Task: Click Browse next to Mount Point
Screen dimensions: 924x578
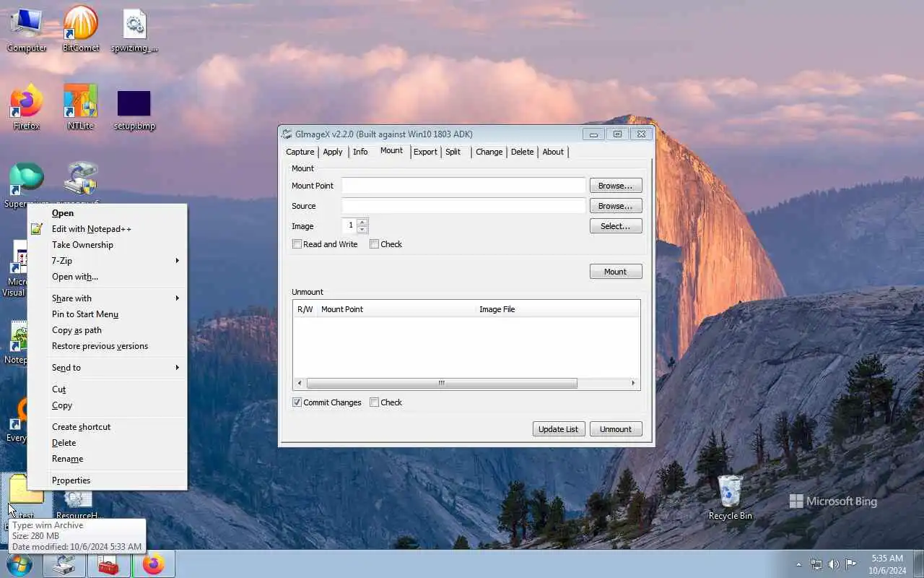Action: (x=616, y=186)
